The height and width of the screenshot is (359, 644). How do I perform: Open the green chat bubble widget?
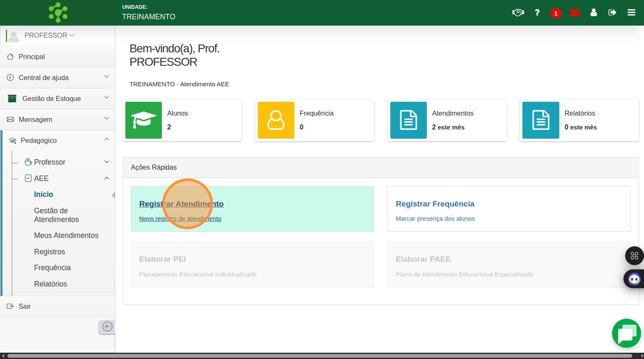pyautogui.click(x=626, y=333)
